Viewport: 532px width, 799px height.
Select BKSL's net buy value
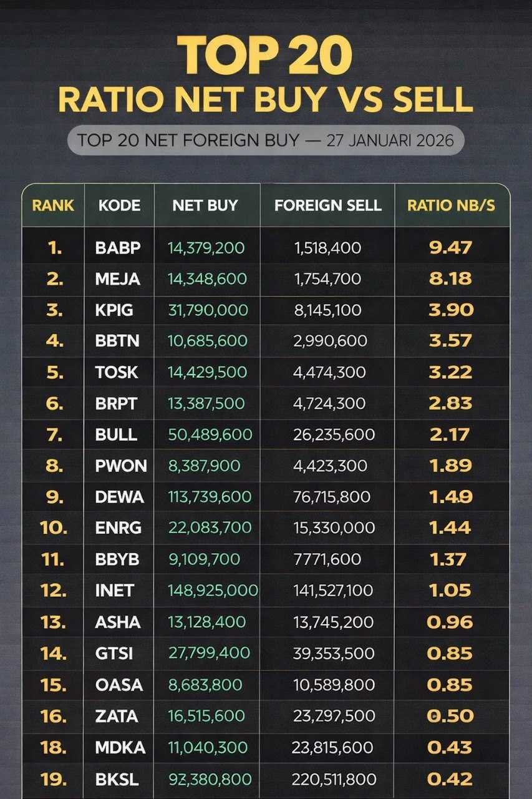point(210,779)
